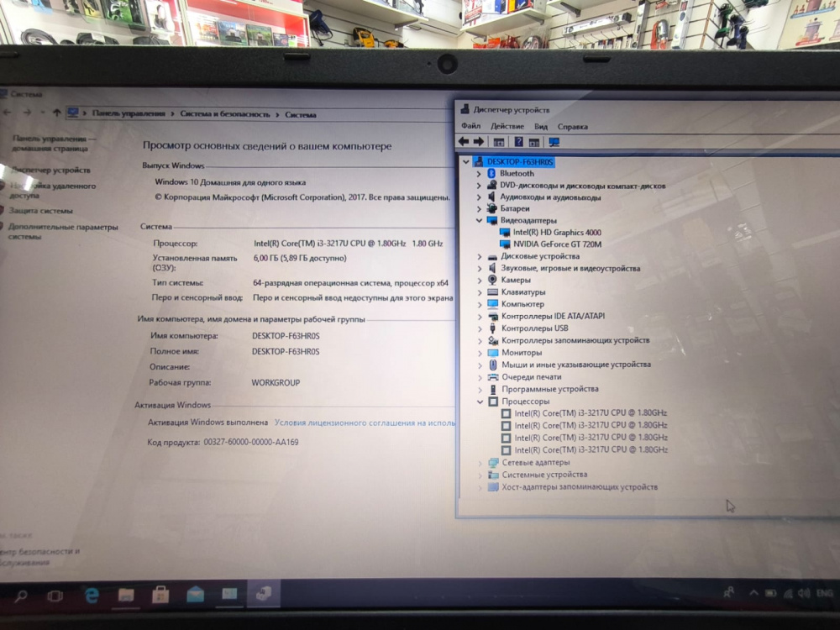Click the Система и безопасность breadcrumb
Image resolution: width=840 pixels, height=630 pixels.
coord(225,113)
